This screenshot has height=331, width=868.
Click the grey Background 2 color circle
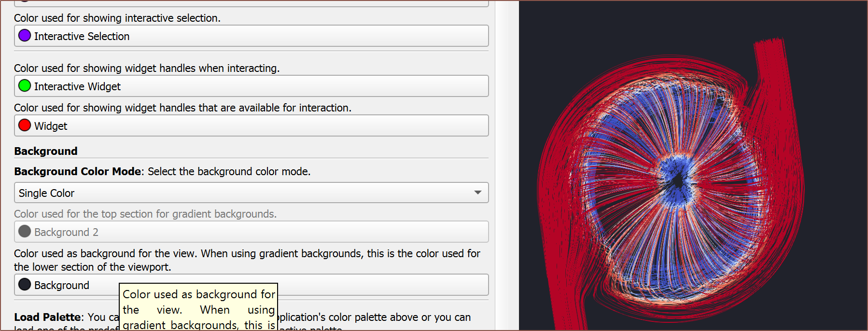point(25,232)
